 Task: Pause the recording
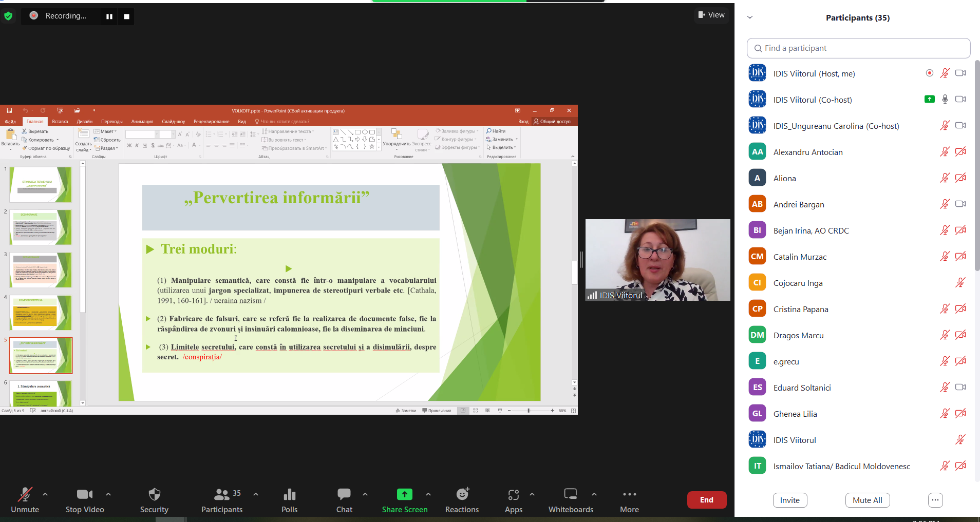(109, 16)
